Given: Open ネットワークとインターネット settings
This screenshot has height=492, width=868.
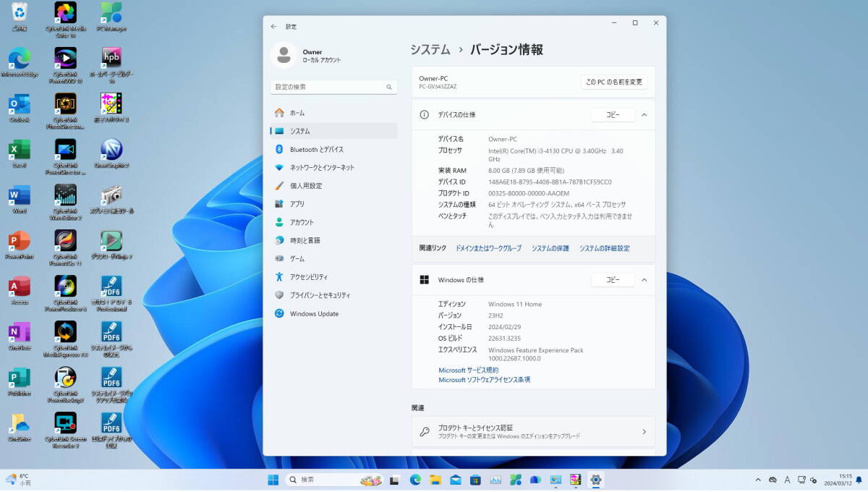Looking at the screenshot, I should pyautogui.click(x=333, y=167).
